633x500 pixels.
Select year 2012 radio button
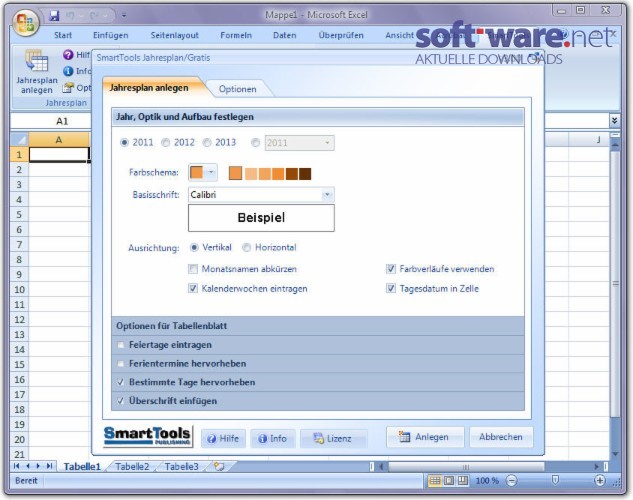tap(166, 142)
